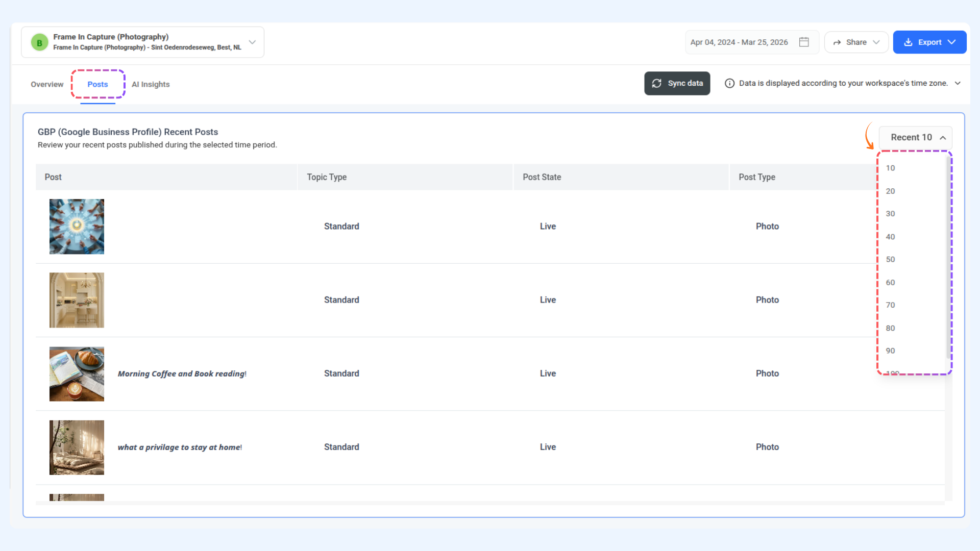980x551 pixels.
Task: Expand the time zone notice chevron
Action: 958,83
